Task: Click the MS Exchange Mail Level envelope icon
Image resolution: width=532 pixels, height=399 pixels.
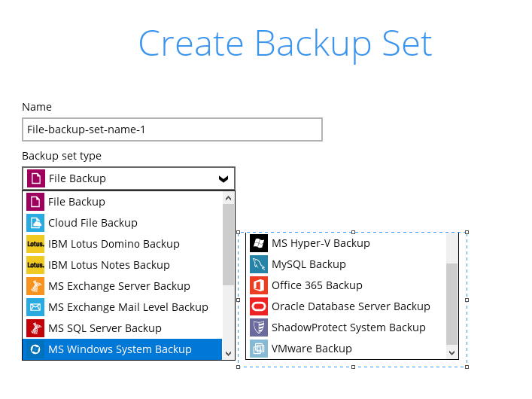Action: click(x=35, y=307)
